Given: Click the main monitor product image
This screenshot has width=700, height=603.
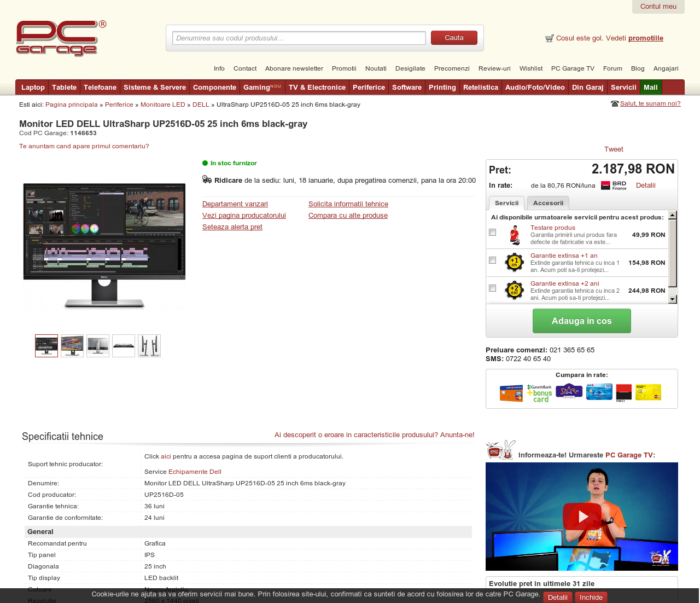Looking at the screenshot, I should click(x=104, y=245).
